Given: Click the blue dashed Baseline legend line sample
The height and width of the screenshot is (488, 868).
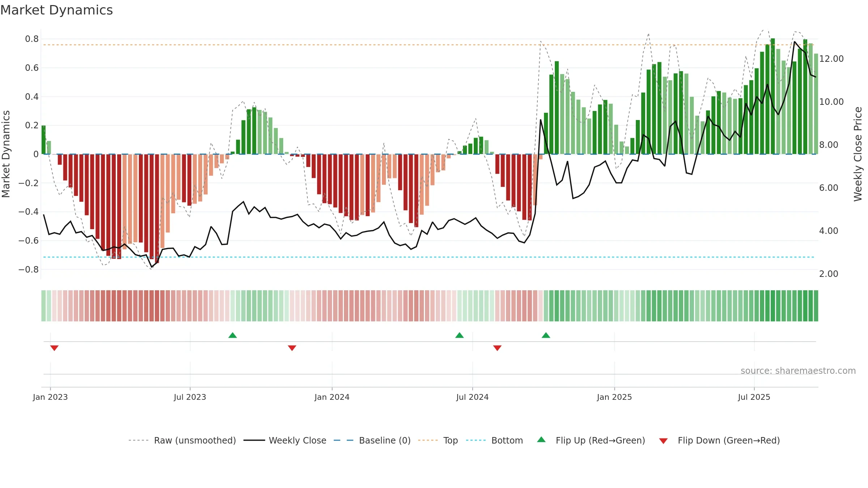Looking at the screenshot, I should coord(344,440).
